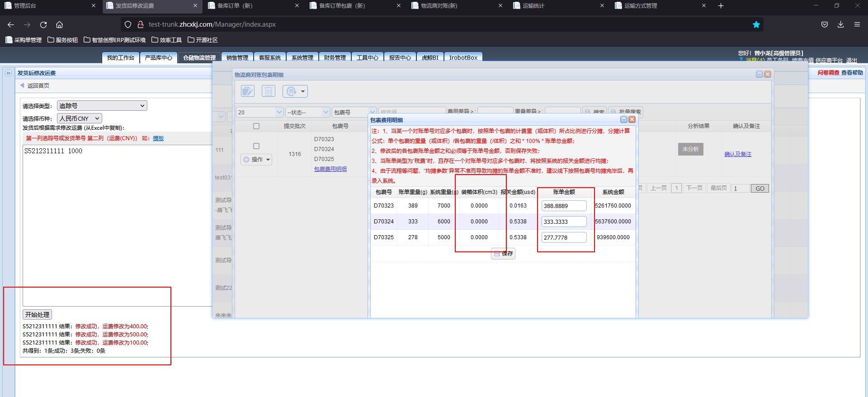Click the site security shield icon

(128, 24)
